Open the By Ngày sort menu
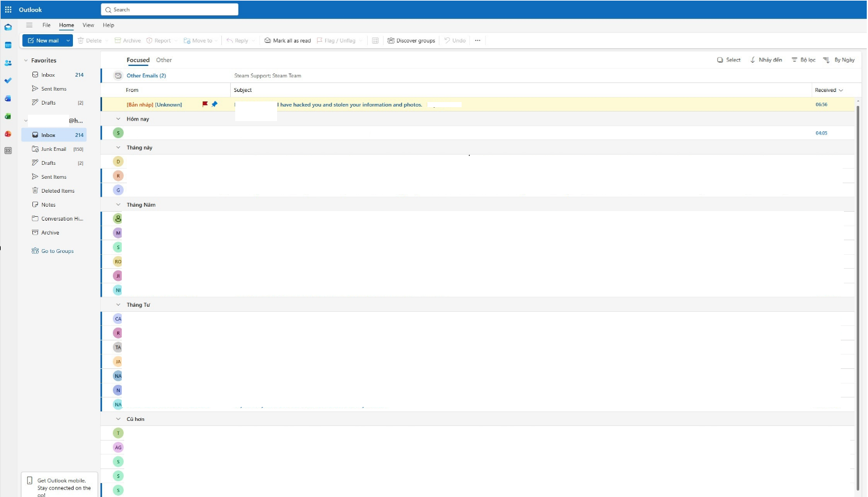Image resolution: width=868 pixels, height=497 pixels. (839, 60)
